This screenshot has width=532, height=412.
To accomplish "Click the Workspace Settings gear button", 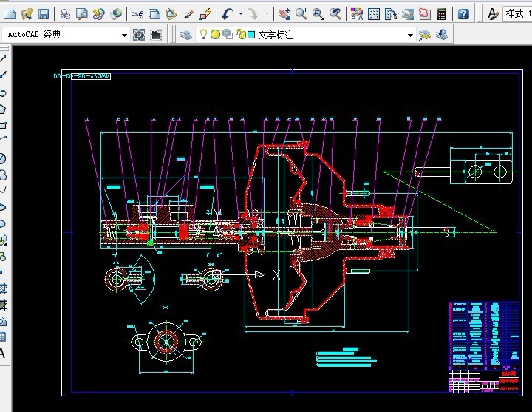I will (x=139, y=35).
